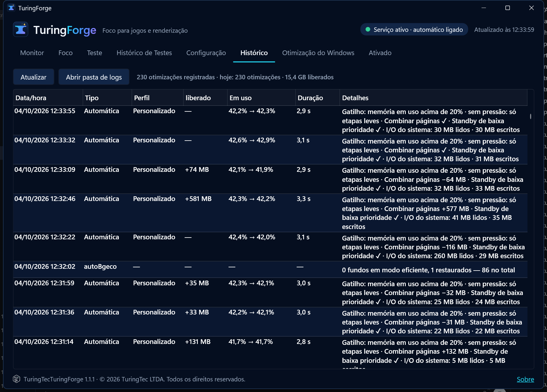Select the row dated 04/10/2026 12:31:14
547x392 pixels.
270,353
